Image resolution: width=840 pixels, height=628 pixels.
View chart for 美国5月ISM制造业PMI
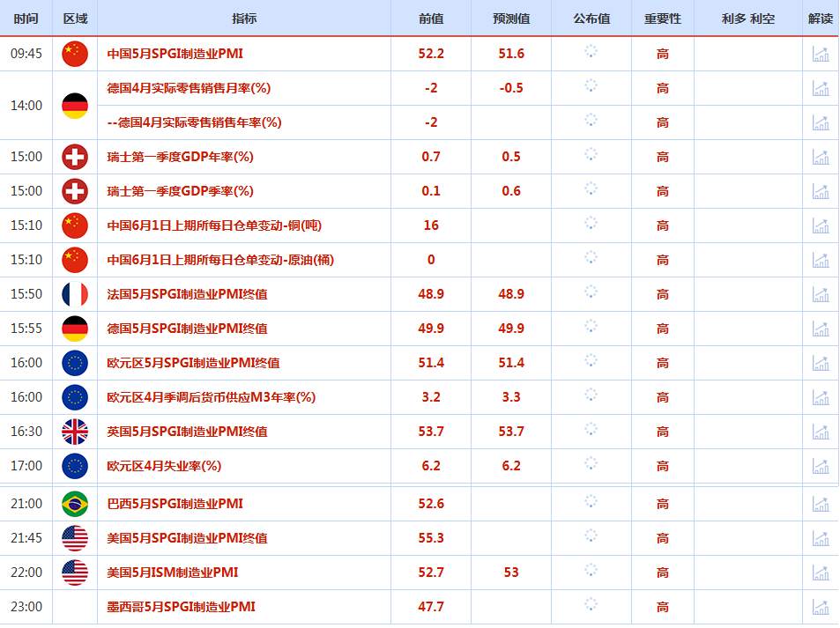[821, 573]
